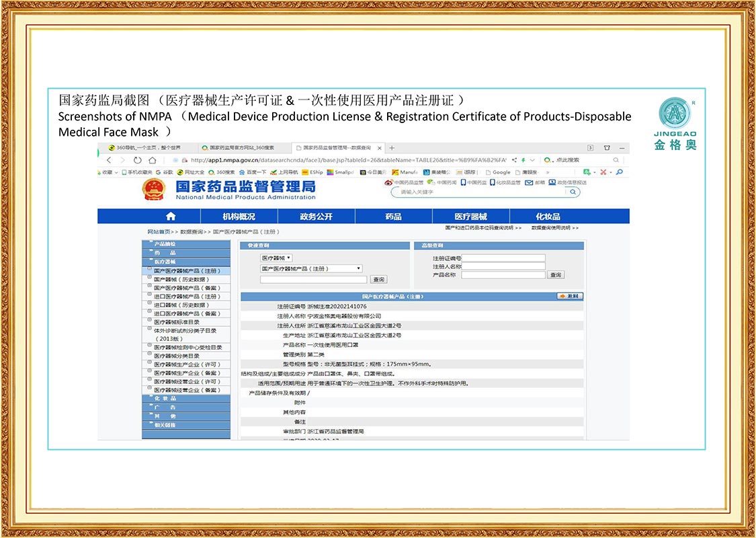Viewport: 756px width, 538px height.
Task: Click the site search magnifier button
Action: point(573,192)
